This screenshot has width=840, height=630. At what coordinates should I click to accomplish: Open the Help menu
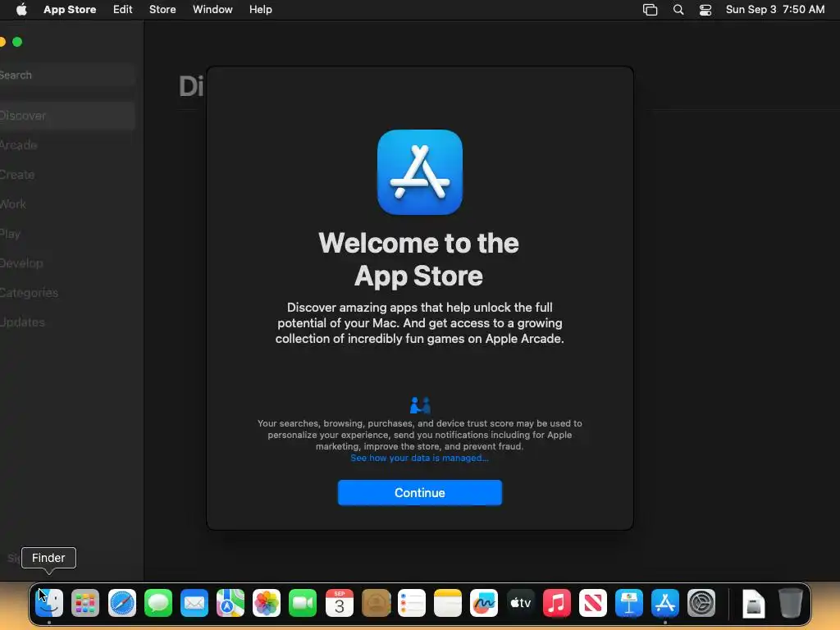260,10
